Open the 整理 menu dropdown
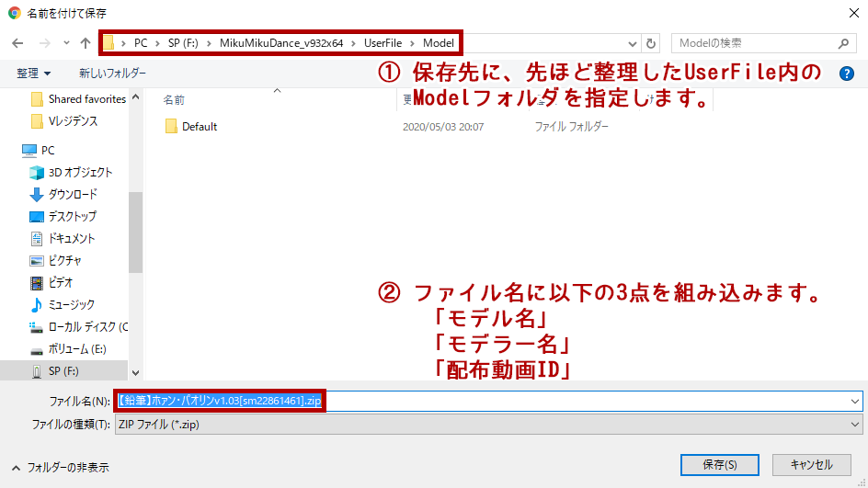868x488 pixels. [34, 74]
